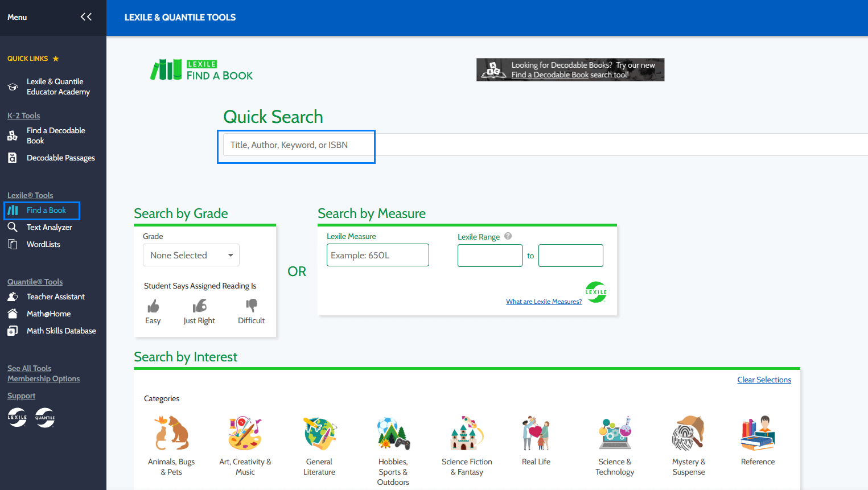This screenshot has height=490, width=868.
Task: Open Find a Decodable Book tool
Action: pyautogui.click(x=56, y=135)
